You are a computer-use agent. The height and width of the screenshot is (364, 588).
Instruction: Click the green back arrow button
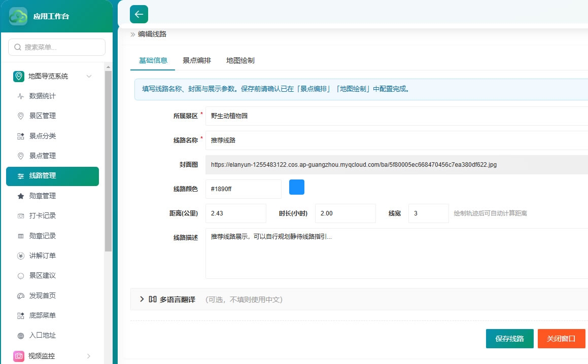pos(139,14)
